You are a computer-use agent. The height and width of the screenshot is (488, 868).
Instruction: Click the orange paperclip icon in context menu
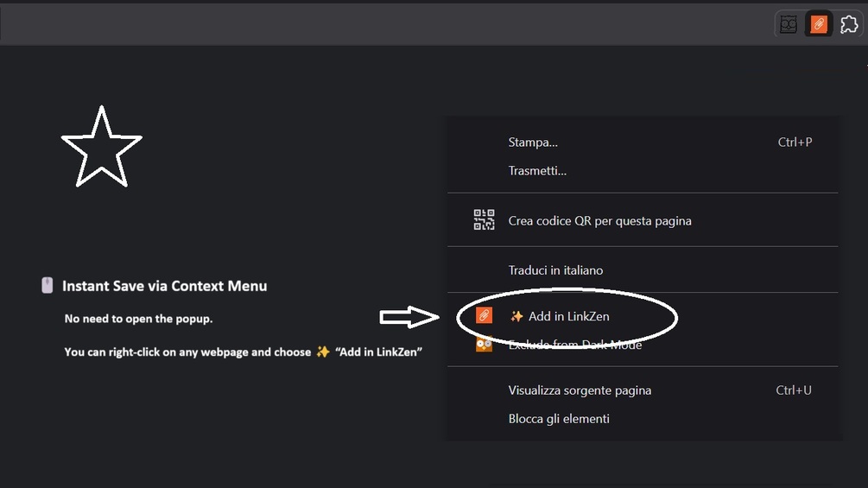click(484, 316)
